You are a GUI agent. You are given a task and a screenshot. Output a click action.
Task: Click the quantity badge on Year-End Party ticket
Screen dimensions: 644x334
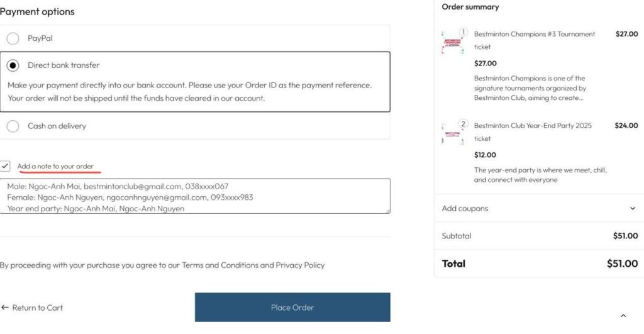(464, 124)
